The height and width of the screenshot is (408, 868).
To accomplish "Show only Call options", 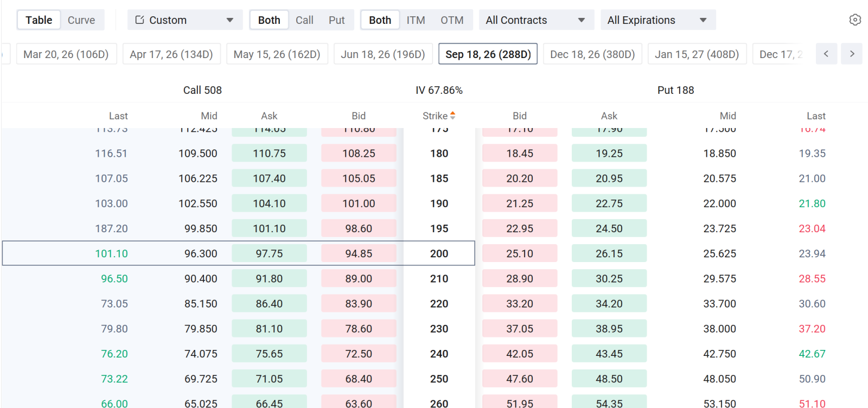I will (304, 20).
